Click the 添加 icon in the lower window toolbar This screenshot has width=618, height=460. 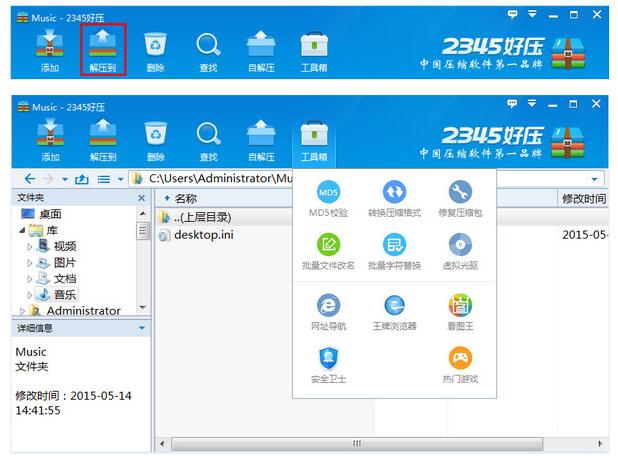(x=50, y=140)
